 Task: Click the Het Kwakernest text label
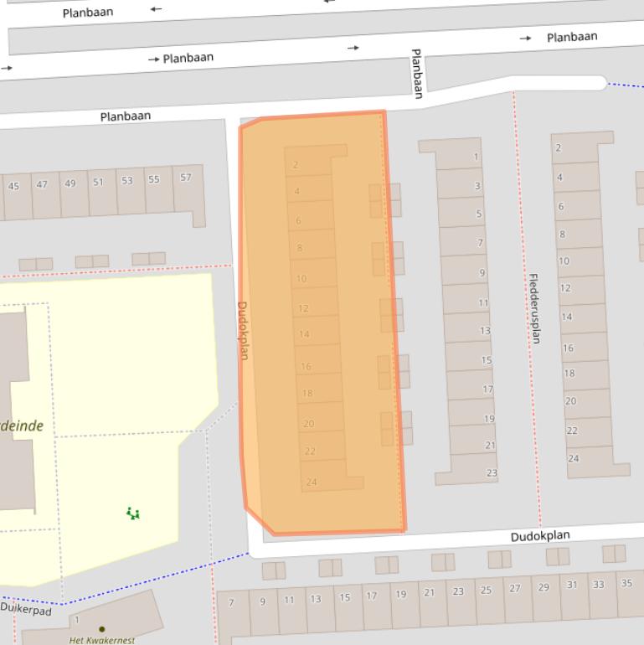[x=102, y=640]
